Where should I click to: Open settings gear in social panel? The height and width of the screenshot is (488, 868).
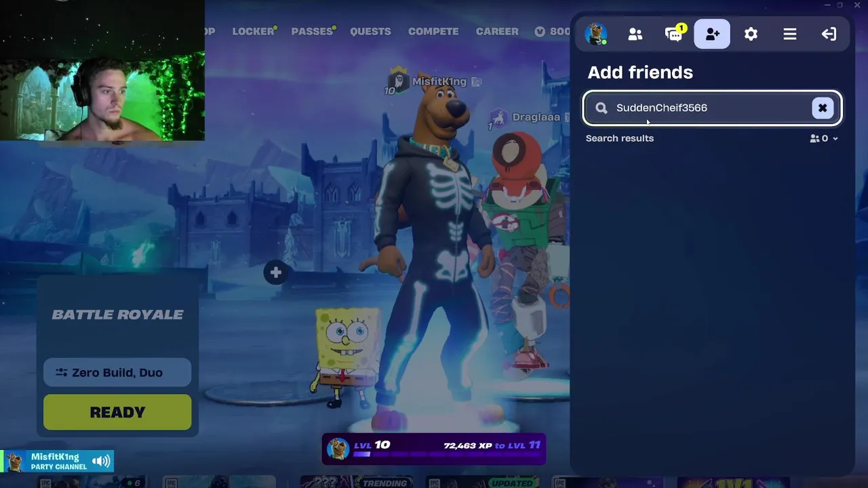[x=751, y=34]
